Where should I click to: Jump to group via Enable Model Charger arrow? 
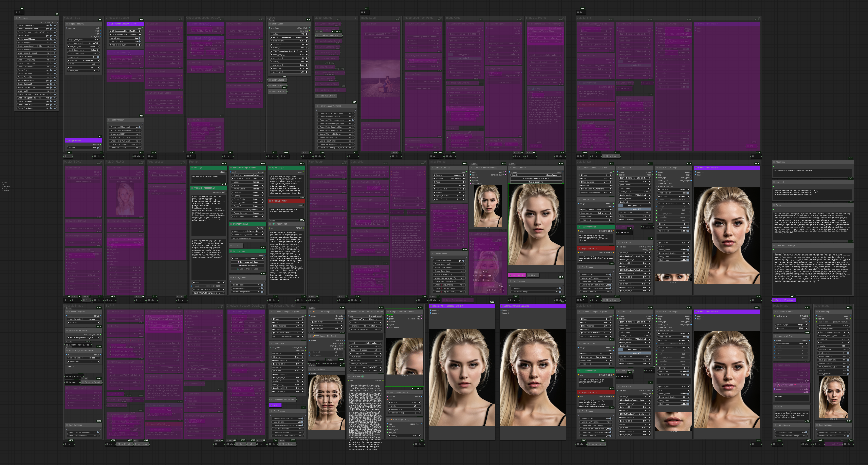(x=54, y=39)
